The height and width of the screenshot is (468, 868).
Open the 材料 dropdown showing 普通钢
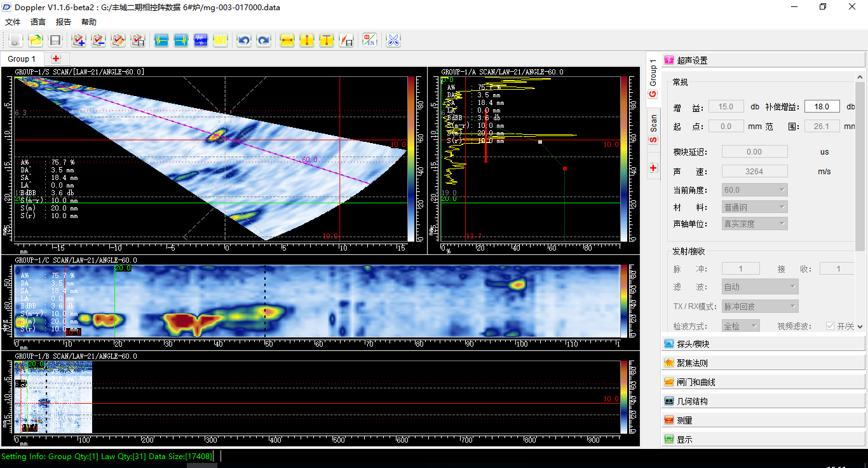(x=755, y=207)
